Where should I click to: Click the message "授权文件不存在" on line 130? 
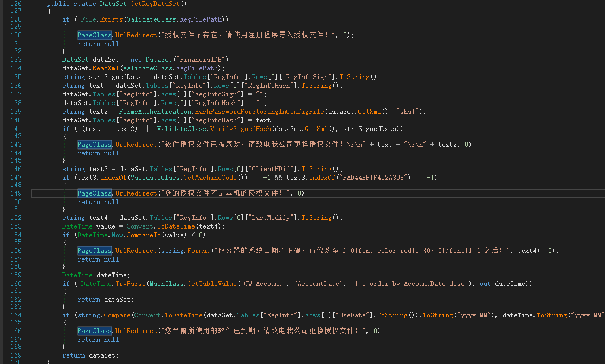click(191, 35)
